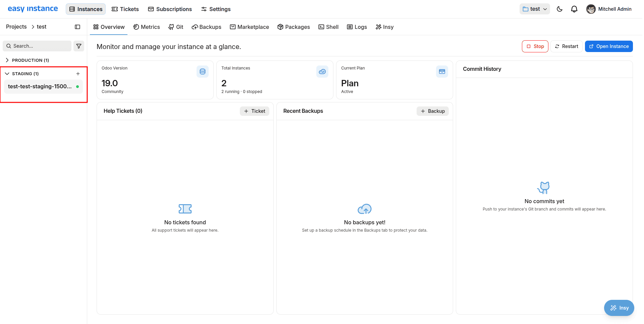
Task: Add a new staging instance plus icon
Action: click(x=78, y=74)
